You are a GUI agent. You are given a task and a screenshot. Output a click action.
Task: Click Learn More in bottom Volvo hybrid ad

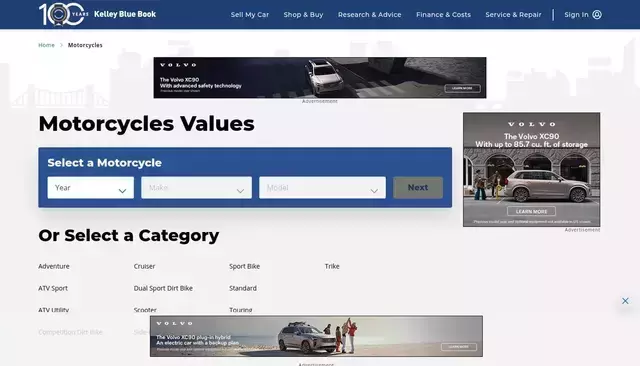(x=458, y=347)
